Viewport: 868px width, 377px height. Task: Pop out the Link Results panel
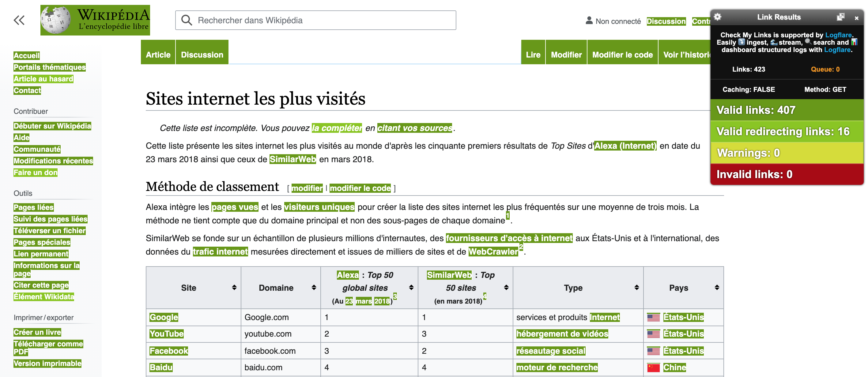tap(840, 17)
